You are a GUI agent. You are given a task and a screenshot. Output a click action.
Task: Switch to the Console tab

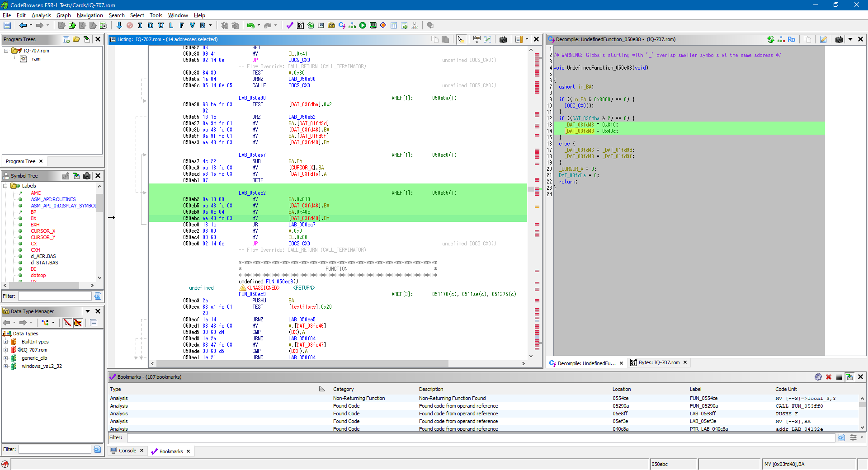pyautogui.click(x=127, y=451)
